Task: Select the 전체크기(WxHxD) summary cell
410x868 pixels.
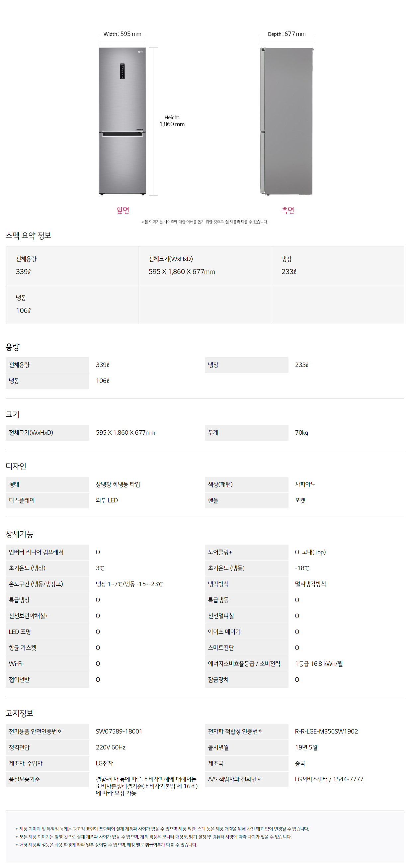Action: [204, 266]
